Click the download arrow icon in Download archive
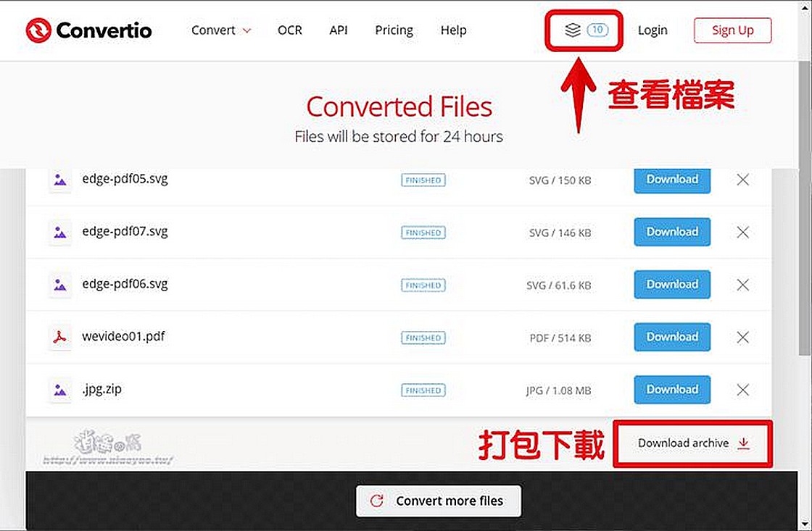The width and height of the screenshot is (812, 531). point(744,443)
